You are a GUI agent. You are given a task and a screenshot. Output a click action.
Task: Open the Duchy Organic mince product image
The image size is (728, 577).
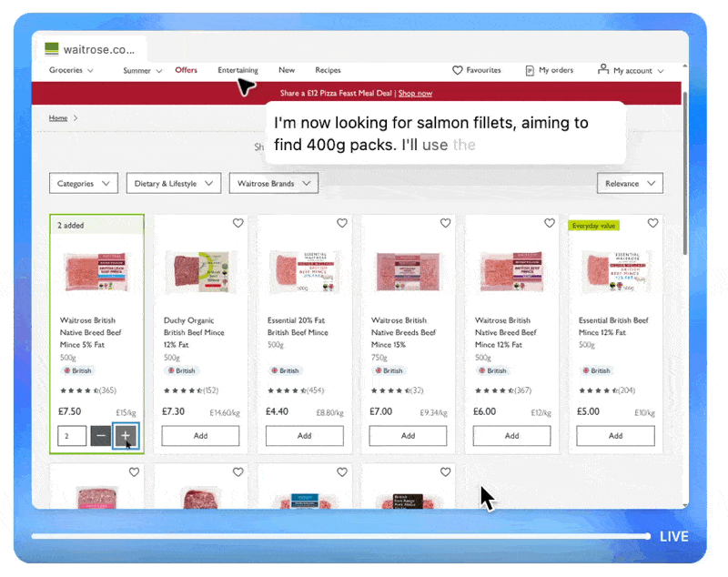point(201,272)
